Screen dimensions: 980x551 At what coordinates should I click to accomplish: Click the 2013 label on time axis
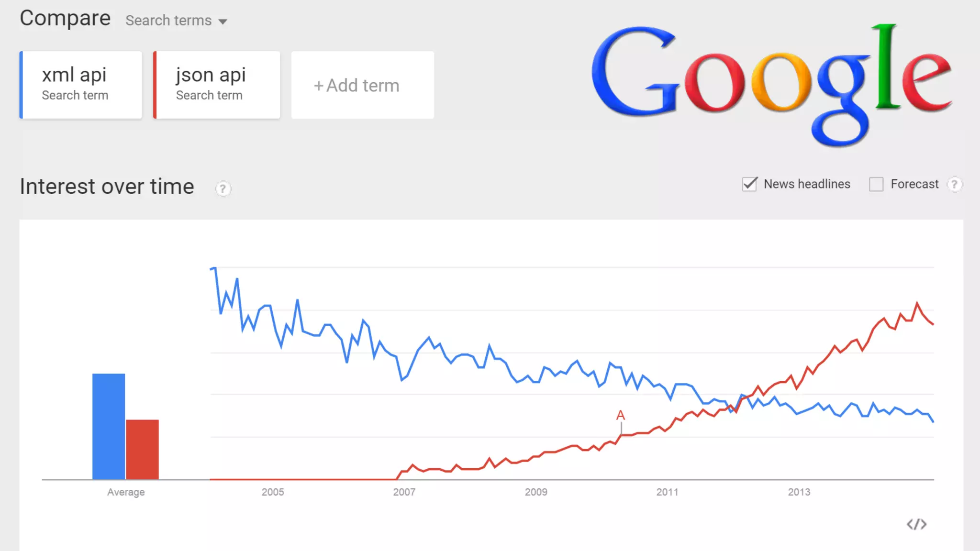(x=799, y=492)
